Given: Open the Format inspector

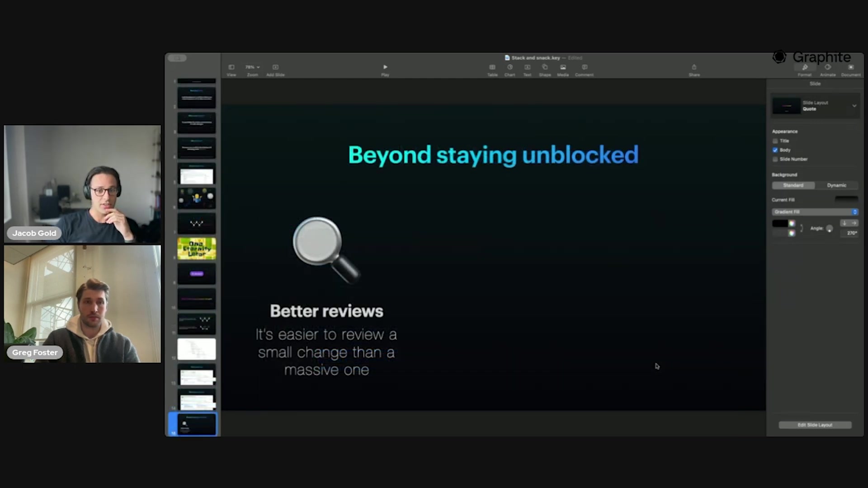Looking at the screenshot, I should [805, 70].
